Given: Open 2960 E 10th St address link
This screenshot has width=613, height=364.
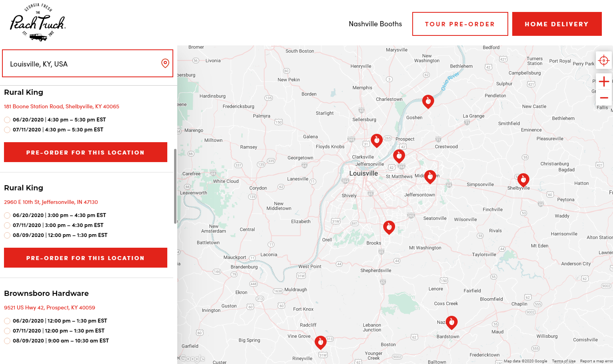Looking at the screenshot, I should 51,202.
